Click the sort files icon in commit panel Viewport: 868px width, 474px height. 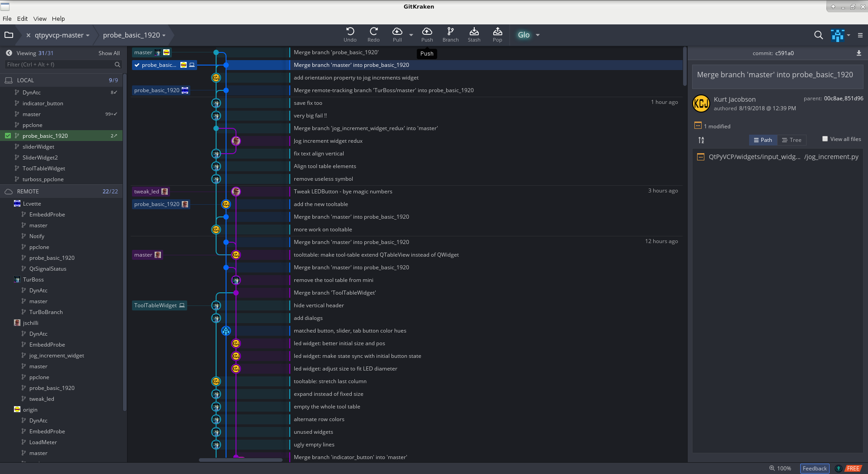click(x=701, y=140)
